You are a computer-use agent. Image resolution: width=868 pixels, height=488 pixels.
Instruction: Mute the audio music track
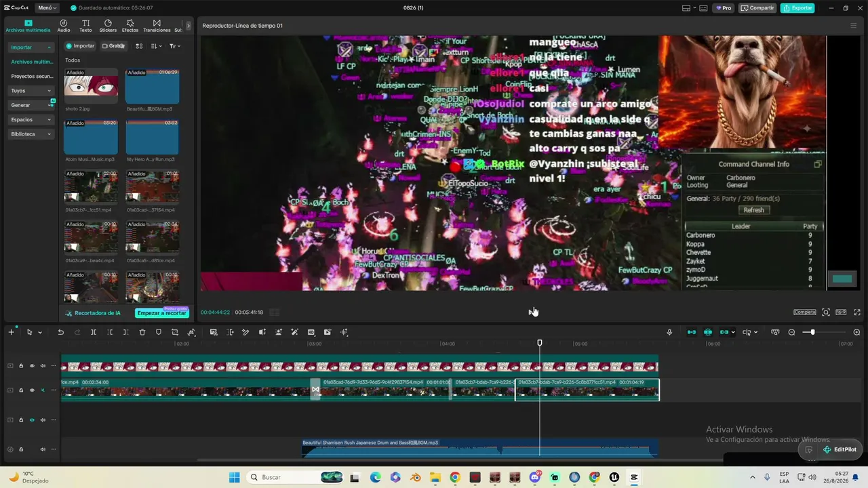click(x=43, y=449)
